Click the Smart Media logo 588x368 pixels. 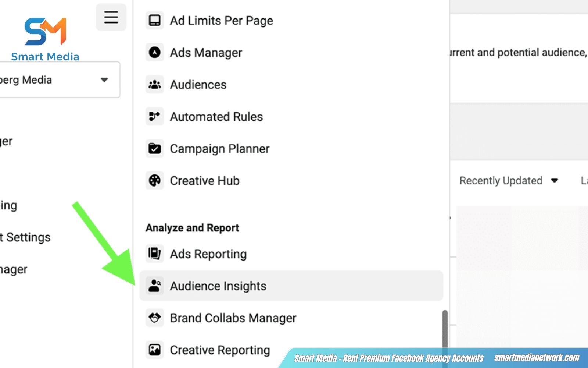click(45, 35)
